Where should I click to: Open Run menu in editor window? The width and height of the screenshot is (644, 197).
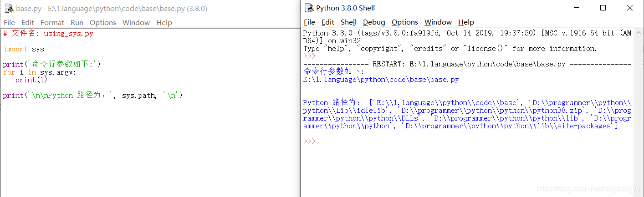point(77,22)
